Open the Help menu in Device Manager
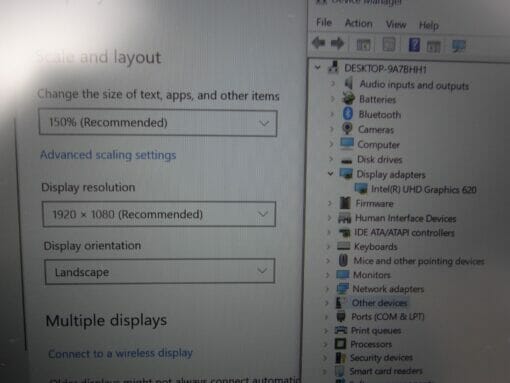Screen dimensions: 510x383 tap(429, 25)
